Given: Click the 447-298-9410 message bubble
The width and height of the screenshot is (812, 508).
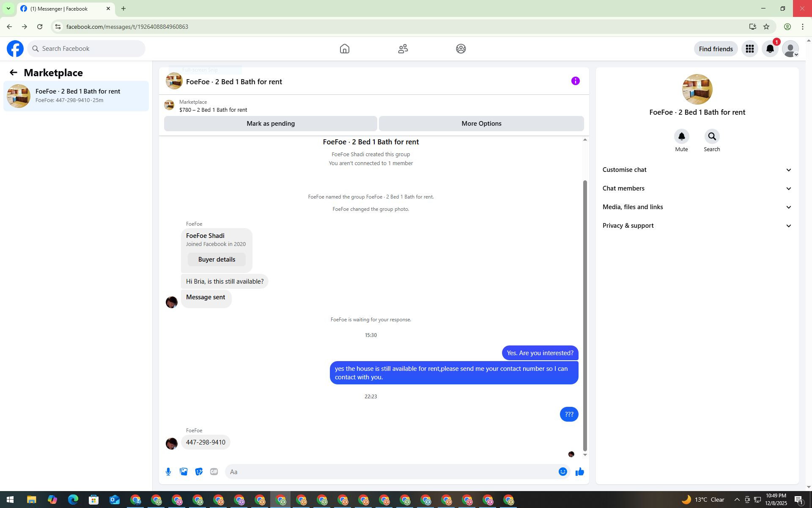Looking at the screenshot, I should [x=206, y=442].
